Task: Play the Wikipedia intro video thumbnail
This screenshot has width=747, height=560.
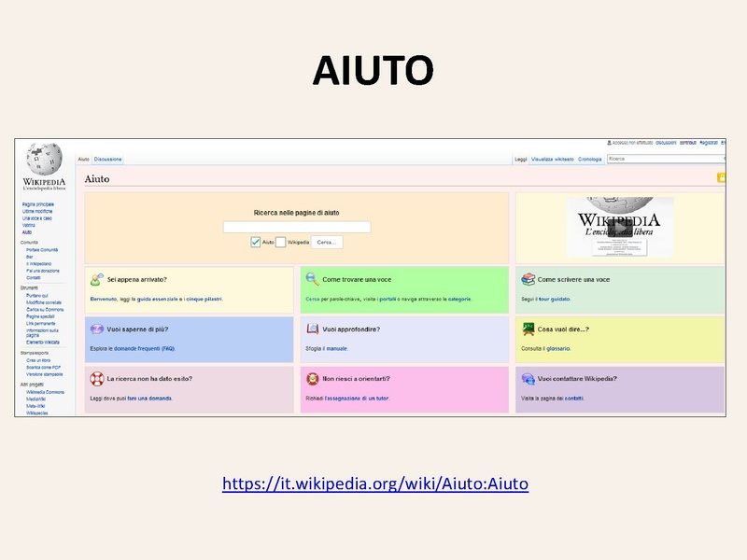Action: point(620,228)
